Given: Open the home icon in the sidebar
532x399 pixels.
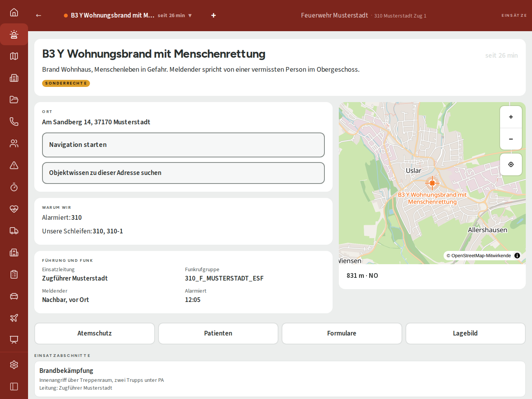Looking at the screenshot, I should coord(14,12).
